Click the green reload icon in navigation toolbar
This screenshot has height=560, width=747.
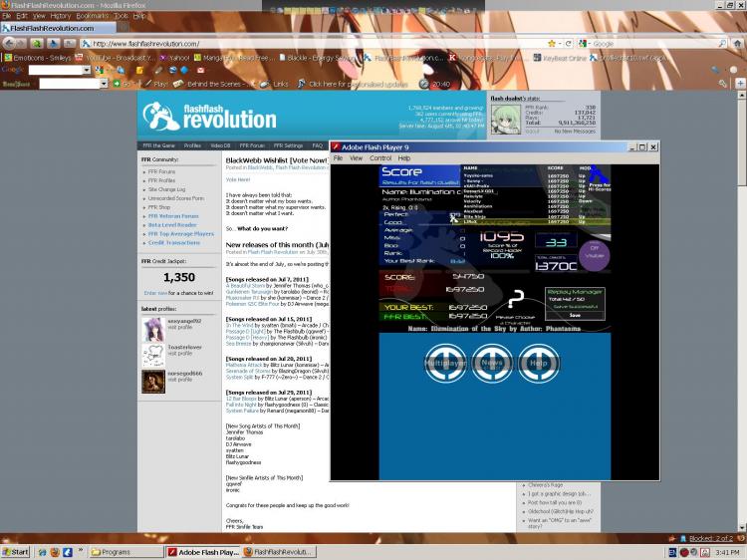tap(36, 44)
